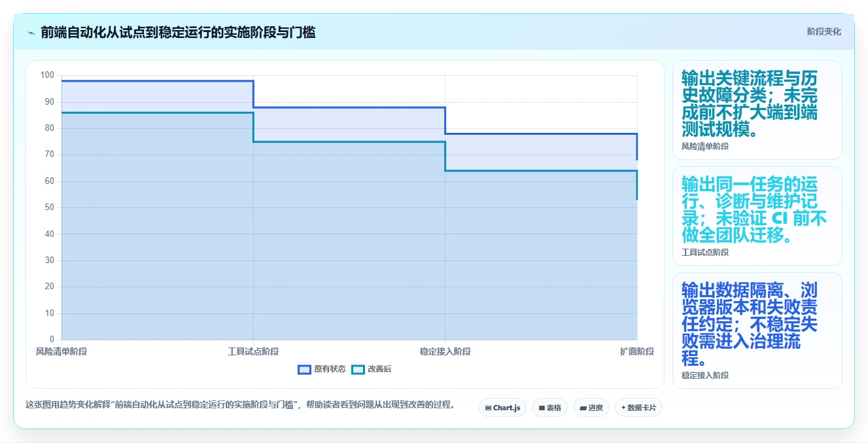
Task: Click the 扩面阶段 x-axis label
Action: click(x=637, y=351)
